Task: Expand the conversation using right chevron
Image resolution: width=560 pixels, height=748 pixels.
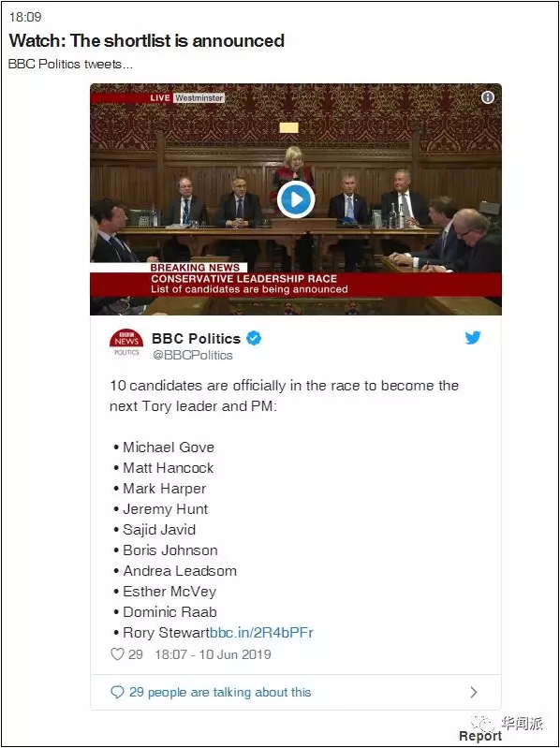Action: click(x=473, y=692)
